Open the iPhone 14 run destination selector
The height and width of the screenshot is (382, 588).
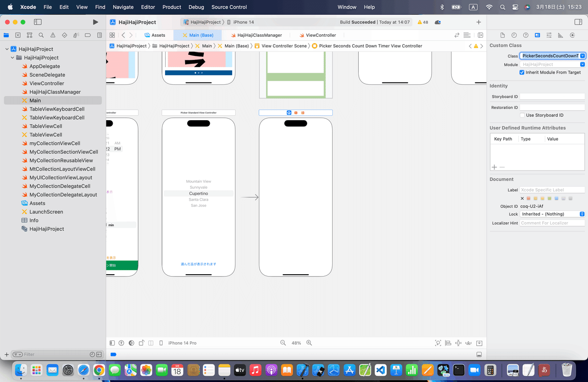pyautogui.click(x=244, y=22)
